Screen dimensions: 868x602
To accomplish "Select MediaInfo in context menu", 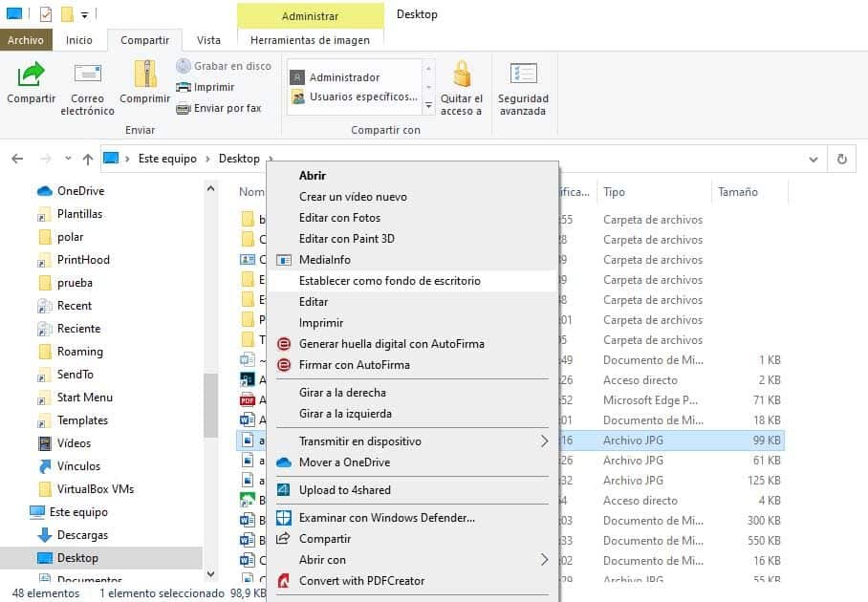I will [x=412, y=260].
